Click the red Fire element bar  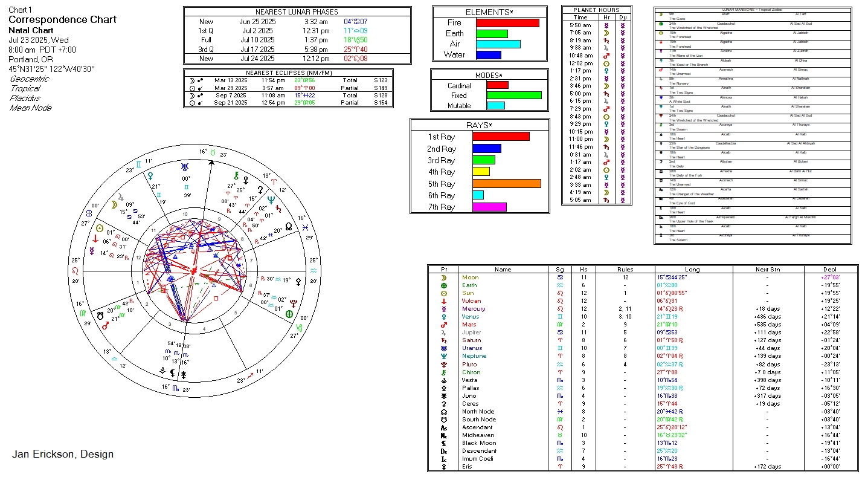(507, 22)
